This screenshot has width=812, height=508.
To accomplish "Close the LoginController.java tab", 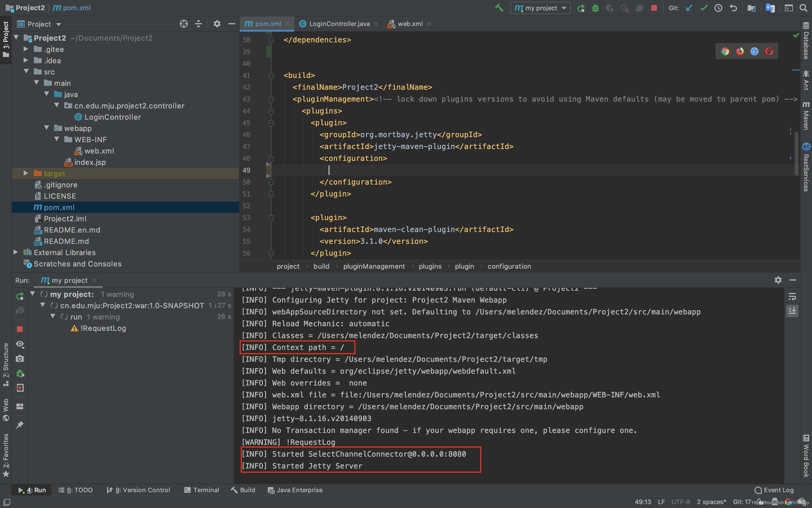I will tap(376, 24).
